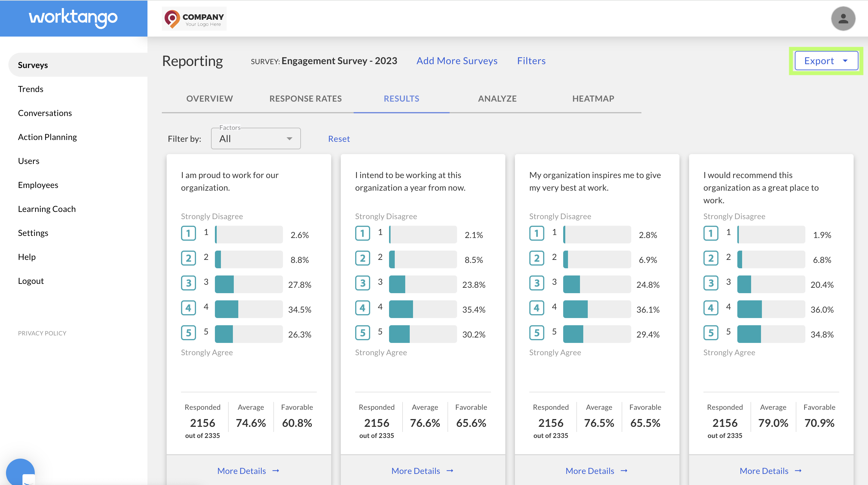Screen dimensions: 868x485
Task: Click rating 5 icon for organization inspires me question
Action: point(537,333)
